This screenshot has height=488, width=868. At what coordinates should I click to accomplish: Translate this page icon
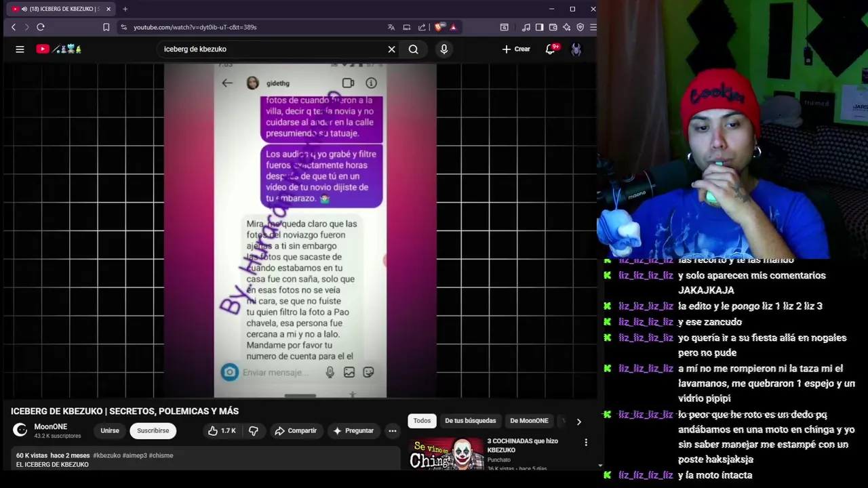(x=391, y=27)
